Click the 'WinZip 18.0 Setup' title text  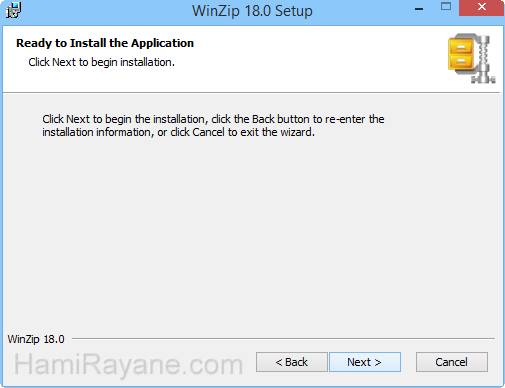252,11
